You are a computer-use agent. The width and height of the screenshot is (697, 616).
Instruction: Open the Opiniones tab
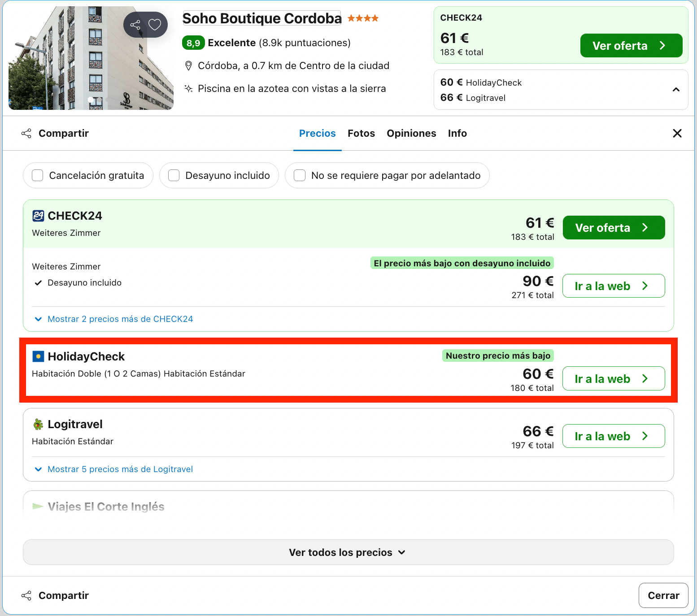point(411,133)
